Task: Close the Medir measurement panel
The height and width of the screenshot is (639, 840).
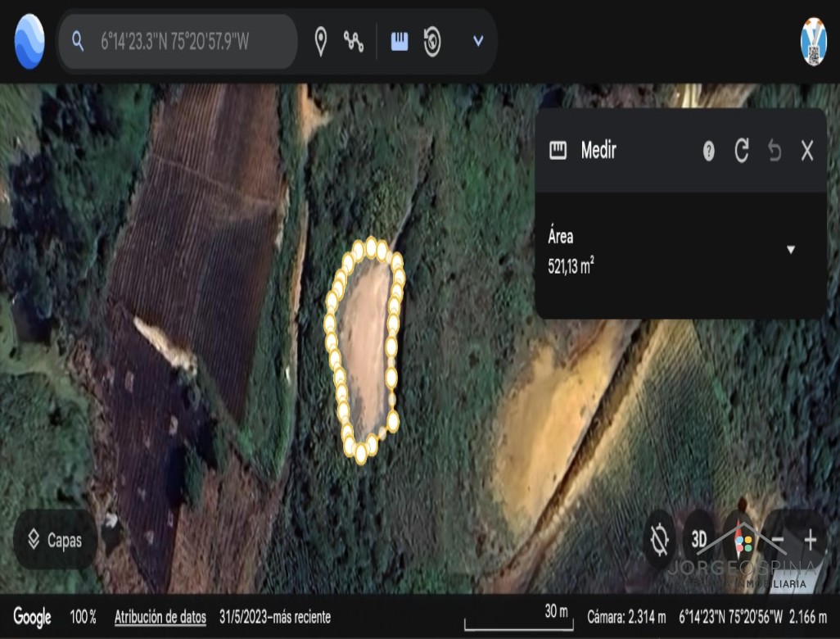Action: [807, 151]
